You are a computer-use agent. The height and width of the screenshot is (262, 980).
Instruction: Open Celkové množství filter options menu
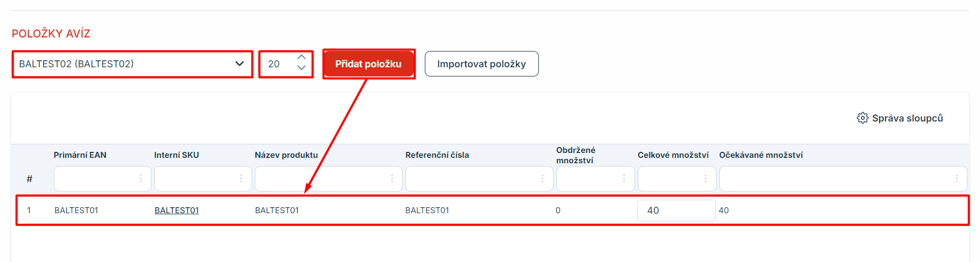click(x=706, y=178)
